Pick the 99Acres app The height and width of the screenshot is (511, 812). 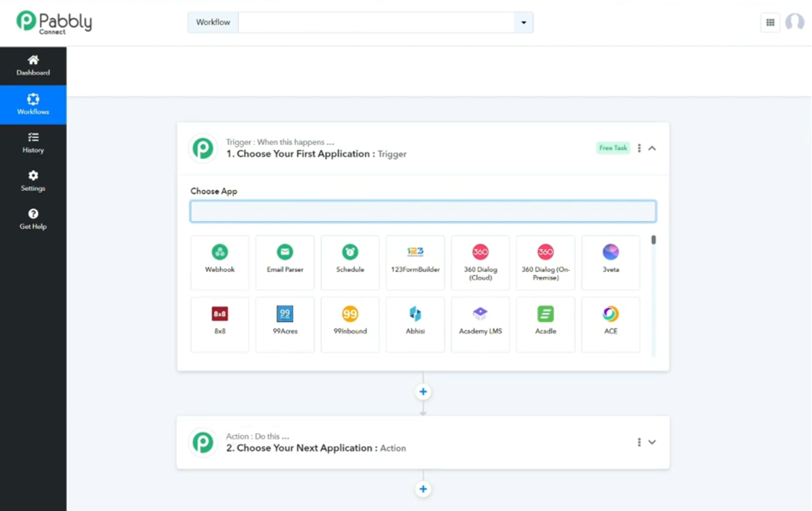coord(285,324)
